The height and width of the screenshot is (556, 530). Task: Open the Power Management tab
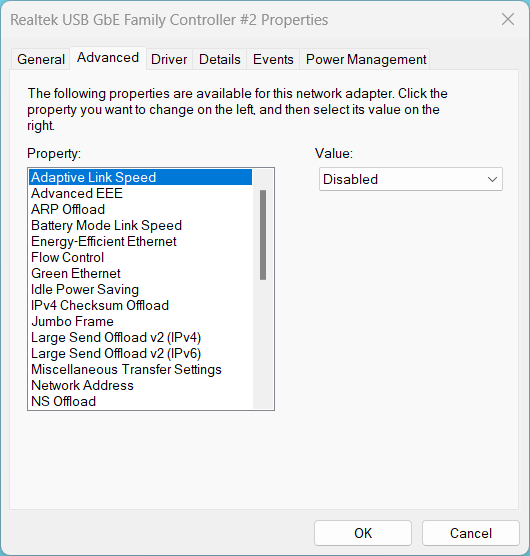point(366,59)
